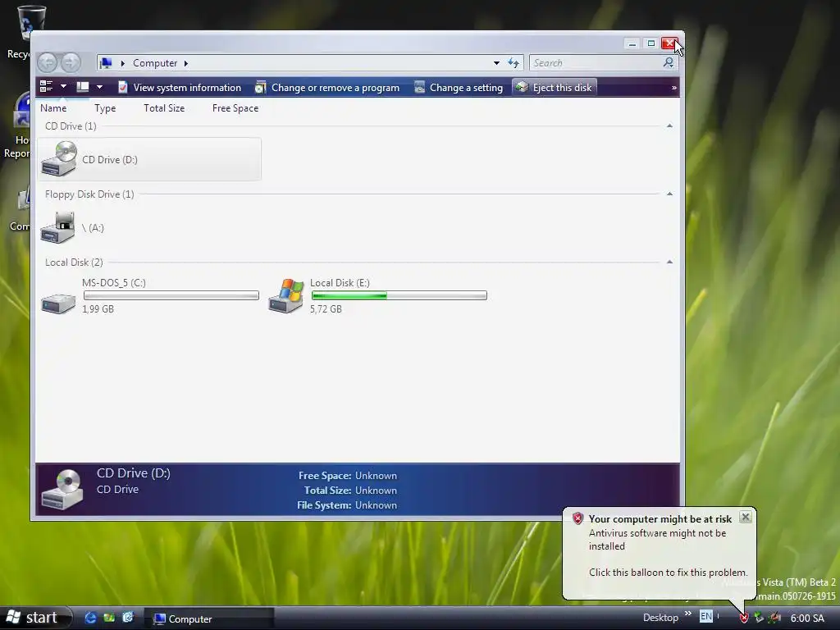Open the Organize menu icon
This screenshot has width=840, height=630.
[x=47, y=87]
